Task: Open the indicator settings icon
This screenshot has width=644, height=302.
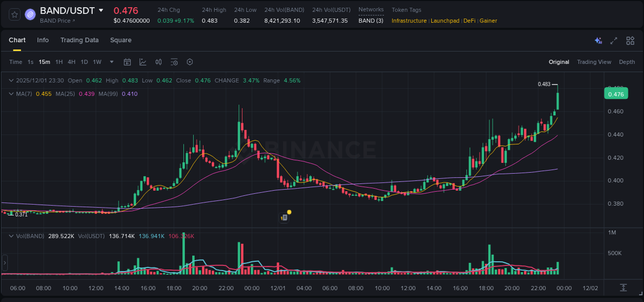Action: (174, 62)
